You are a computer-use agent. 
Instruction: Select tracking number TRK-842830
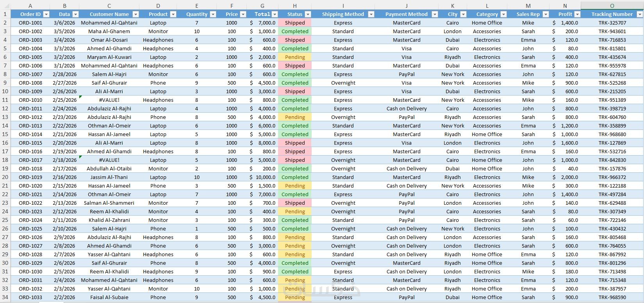click(x=612, y=160)
